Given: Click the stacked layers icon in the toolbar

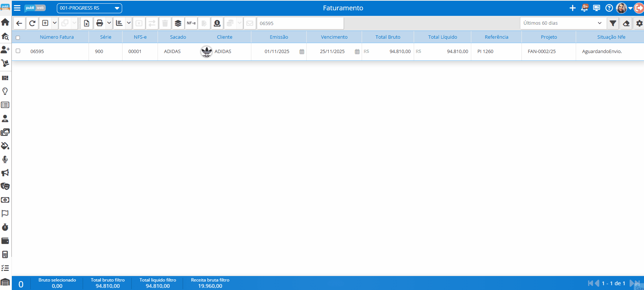Looking at the screenshot, I should click(x=178, y=23).
